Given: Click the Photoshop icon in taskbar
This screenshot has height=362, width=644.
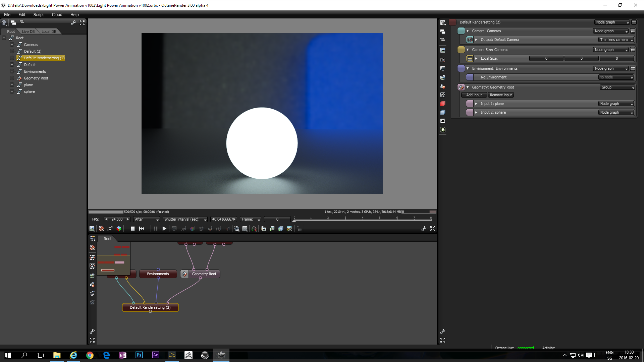Looking at the screenshot, I should (139, 355).
